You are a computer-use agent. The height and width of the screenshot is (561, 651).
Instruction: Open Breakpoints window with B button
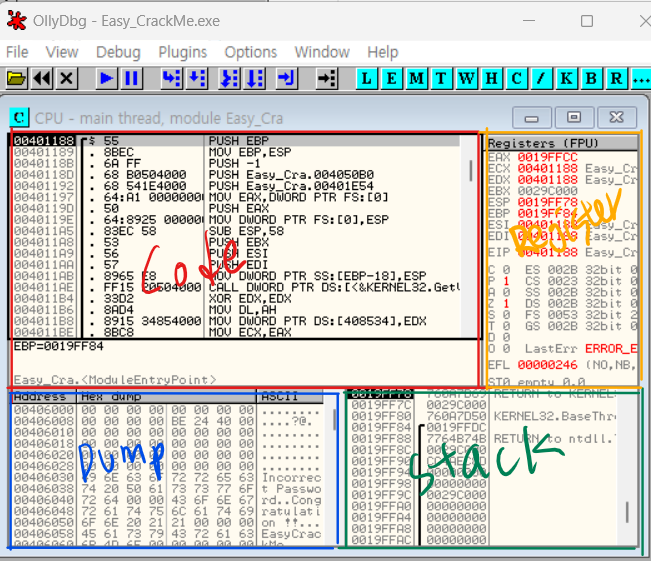pos(592,78)
